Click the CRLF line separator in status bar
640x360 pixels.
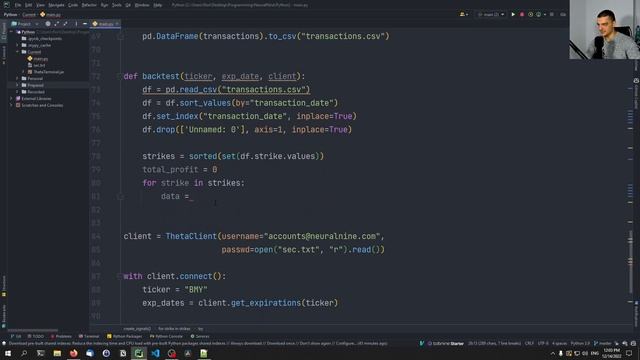point(529,343)
